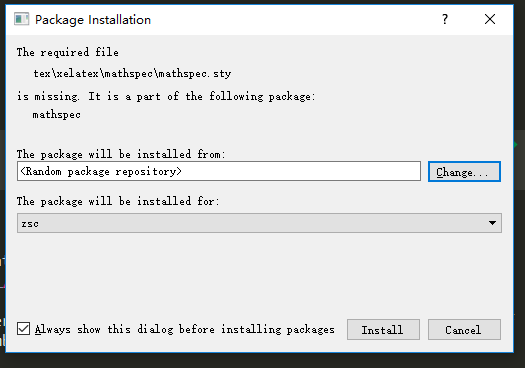The height and width of the screenshot is (368, 525).
Task: Open the zsc user combo box
Action: 259,223
